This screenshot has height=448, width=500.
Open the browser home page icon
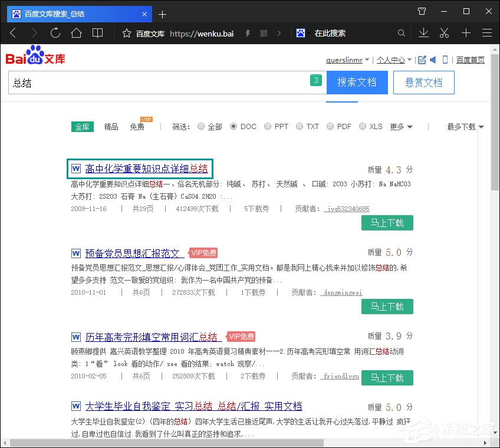click(x=76, y=33)
